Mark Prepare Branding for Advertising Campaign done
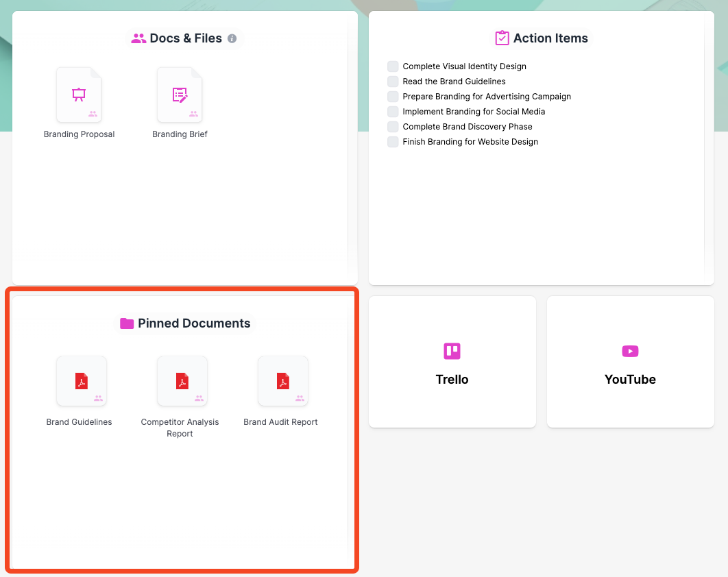 pyautogui.click(x=393, y=97)
